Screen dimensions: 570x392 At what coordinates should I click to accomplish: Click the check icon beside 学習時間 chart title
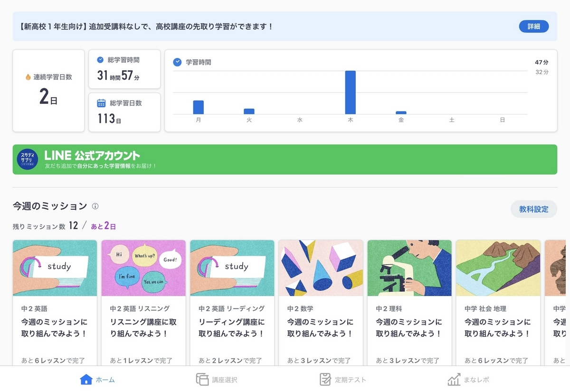pyautogui.click(x=178, y=62)
